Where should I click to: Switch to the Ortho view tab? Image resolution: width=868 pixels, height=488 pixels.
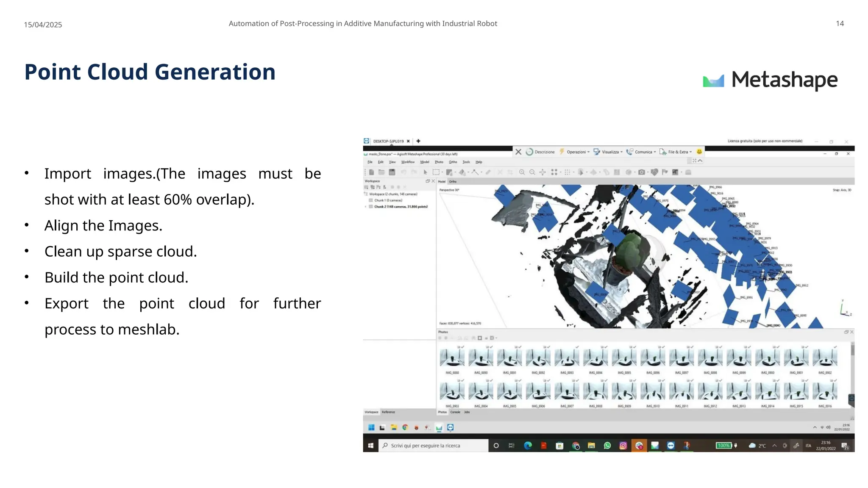pyautogui.click(x=453, y=182)
